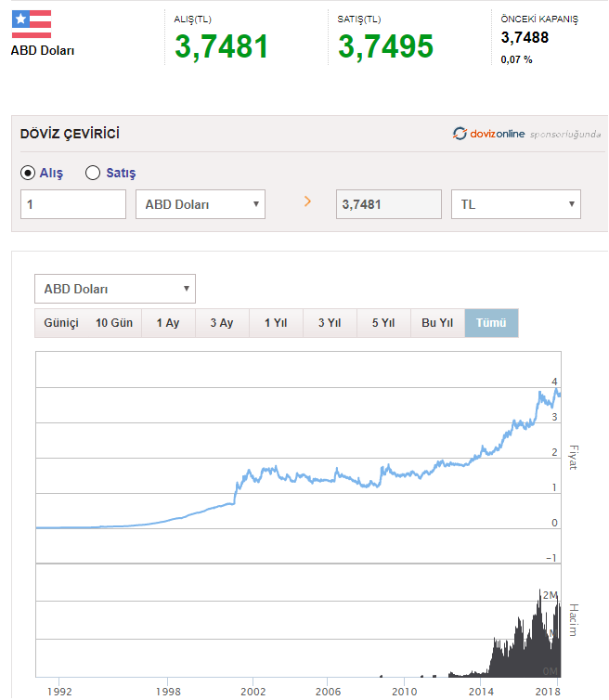Viewport: 609px width, 700px height.
Task: Choose the Bu Yıl chart period
Action: click(436, 323)
